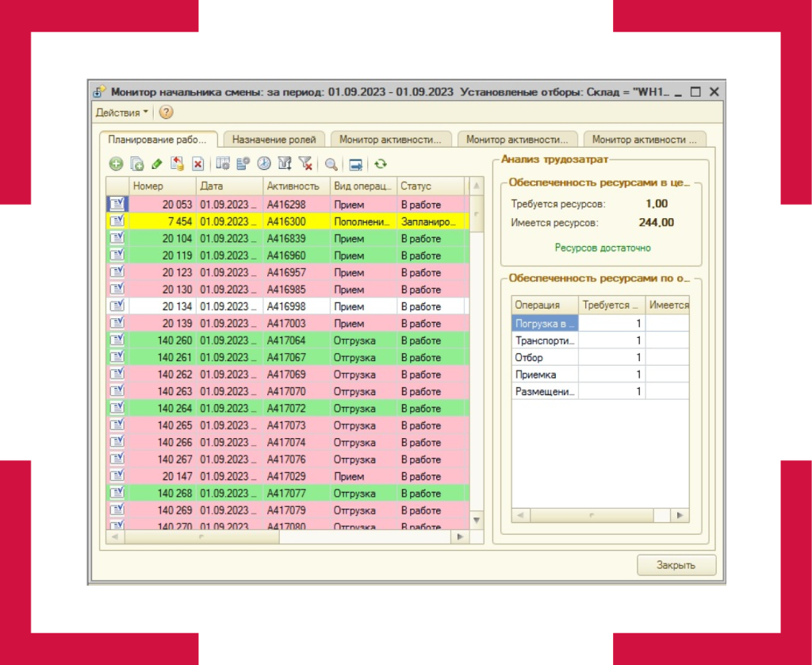Open the Действия dropdown menu
This screenshot has width=812, height=665.
click(x=122, y=113)
